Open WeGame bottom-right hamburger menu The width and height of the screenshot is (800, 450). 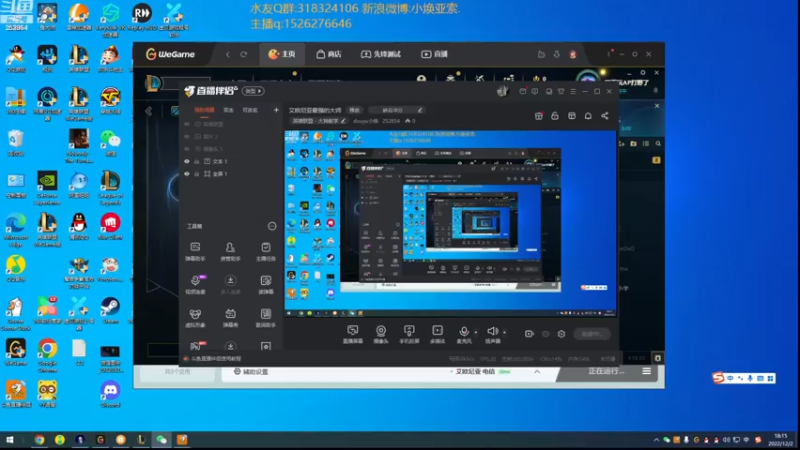[x=646, y=371]
